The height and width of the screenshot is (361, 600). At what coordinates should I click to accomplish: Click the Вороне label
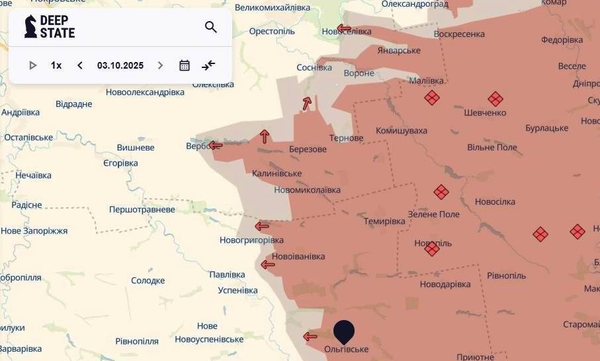[359, 73]
